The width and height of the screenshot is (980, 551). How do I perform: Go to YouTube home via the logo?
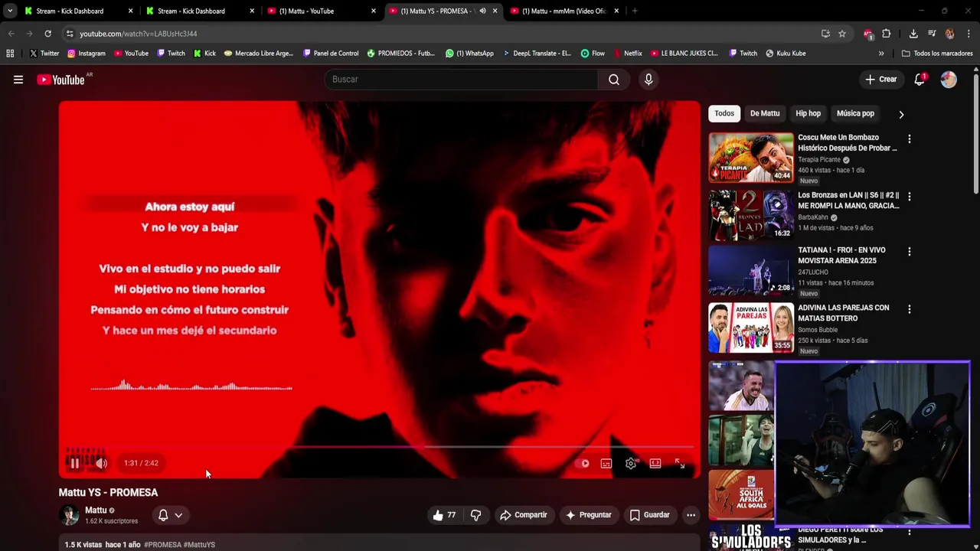pos(61,80)
